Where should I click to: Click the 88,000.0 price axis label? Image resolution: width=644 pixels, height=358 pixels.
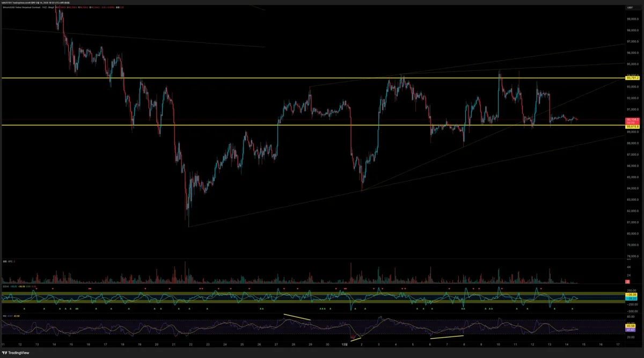click(x=632, y=143)
